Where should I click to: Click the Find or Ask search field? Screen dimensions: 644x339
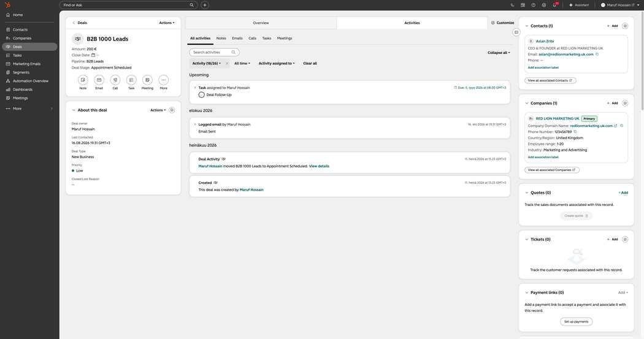pos(128,5)
